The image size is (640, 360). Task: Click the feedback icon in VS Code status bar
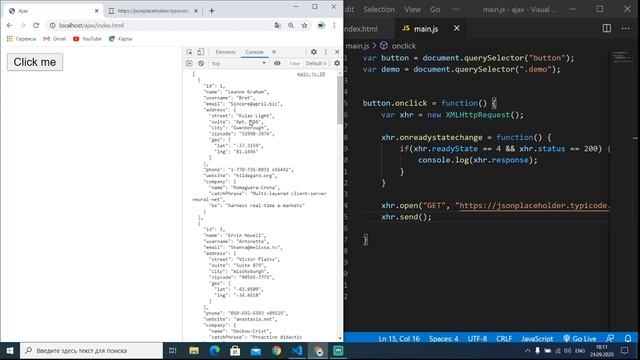pos(610,339)
